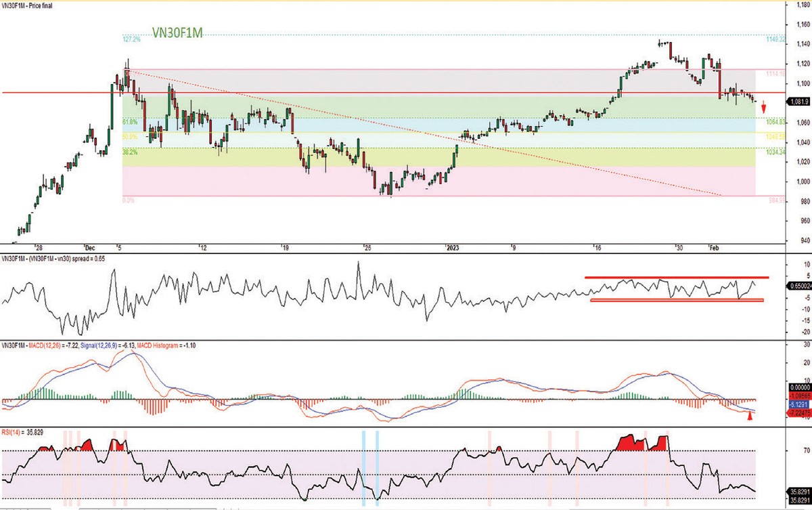Image resolution: width=812 pixels, height=510 pixels.
Task: Click the 1149.32 price level label
Action: click(x=774, y=39)
